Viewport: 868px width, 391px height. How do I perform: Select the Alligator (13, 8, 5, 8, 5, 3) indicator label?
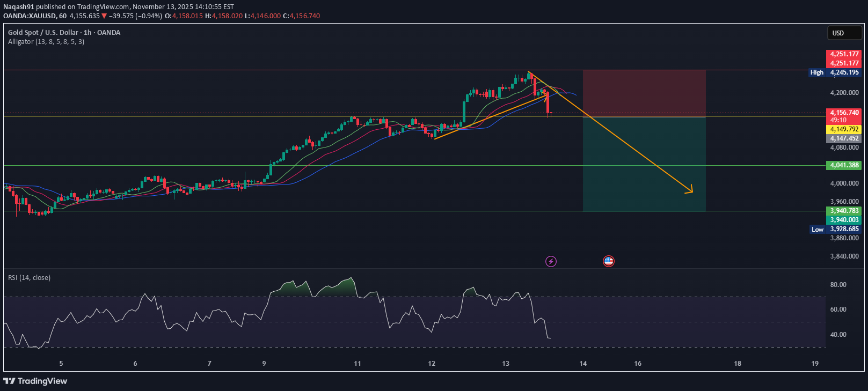(46, 42)
